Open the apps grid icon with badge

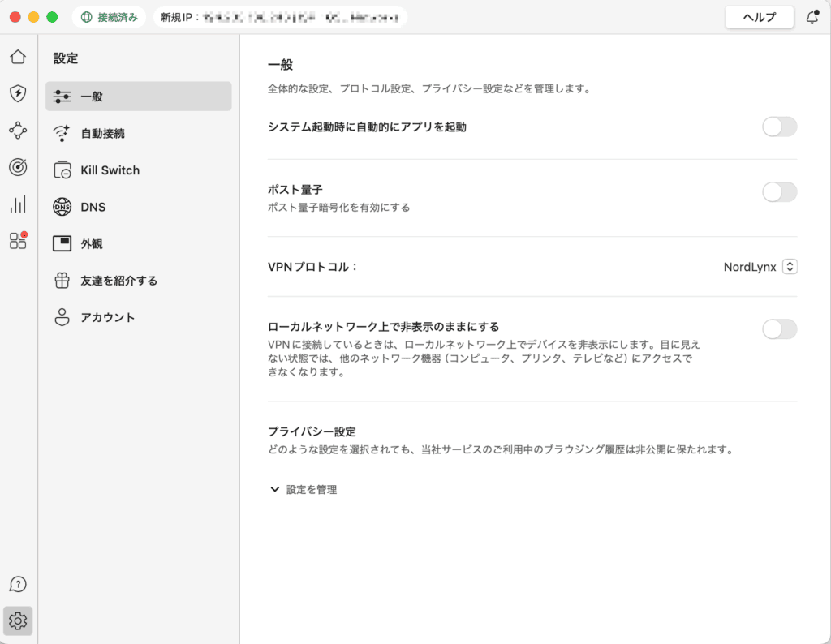18,240
